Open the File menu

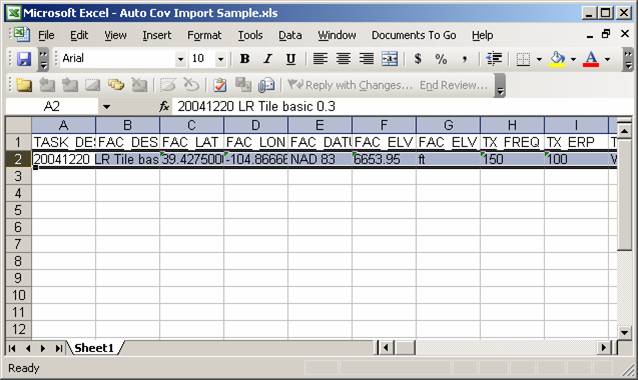click(46, 35)
